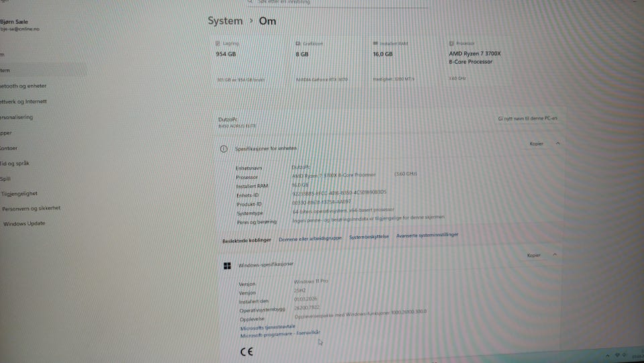Click the (3,60 GHz) processor speed text
The image size is (644, 363).
pos(405,174)
